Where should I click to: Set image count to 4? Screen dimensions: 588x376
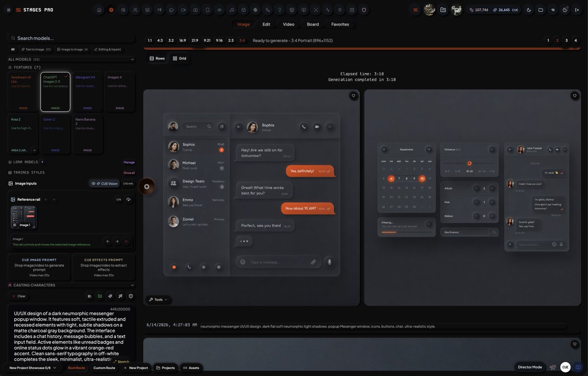click(576, 41)
